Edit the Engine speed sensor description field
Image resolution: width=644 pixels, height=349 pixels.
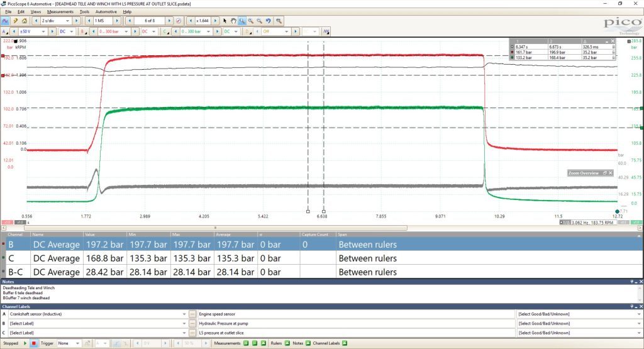(356, 314)
